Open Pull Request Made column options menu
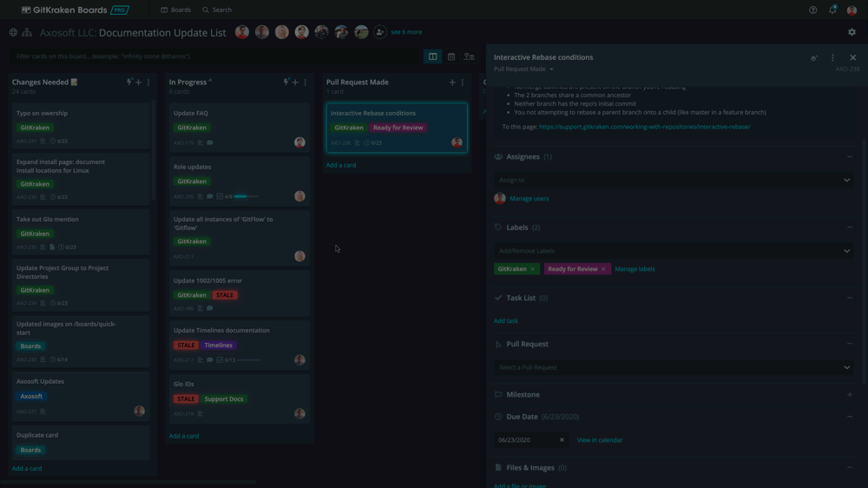 click(x=463, y=82)
